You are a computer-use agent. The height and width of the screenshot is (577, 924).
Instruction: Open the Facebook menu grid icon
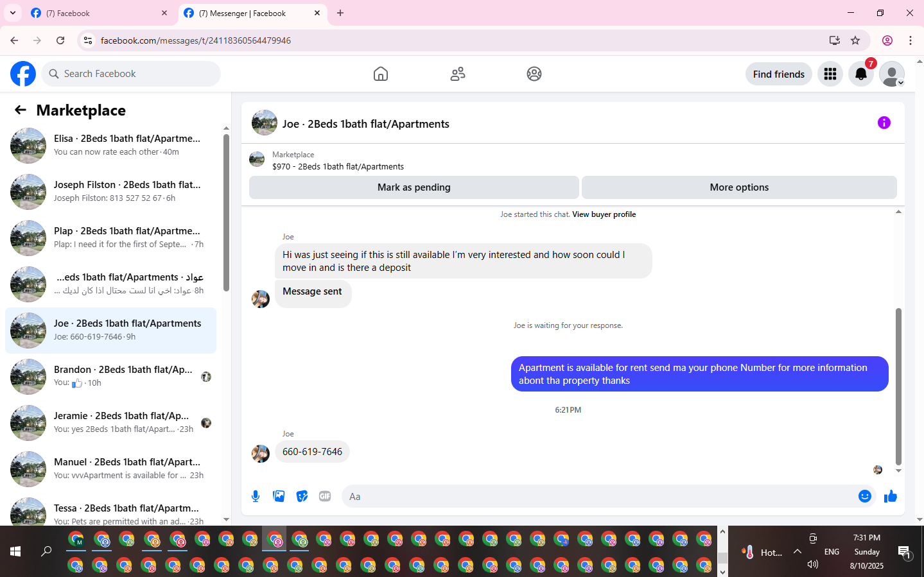[830, 74]
